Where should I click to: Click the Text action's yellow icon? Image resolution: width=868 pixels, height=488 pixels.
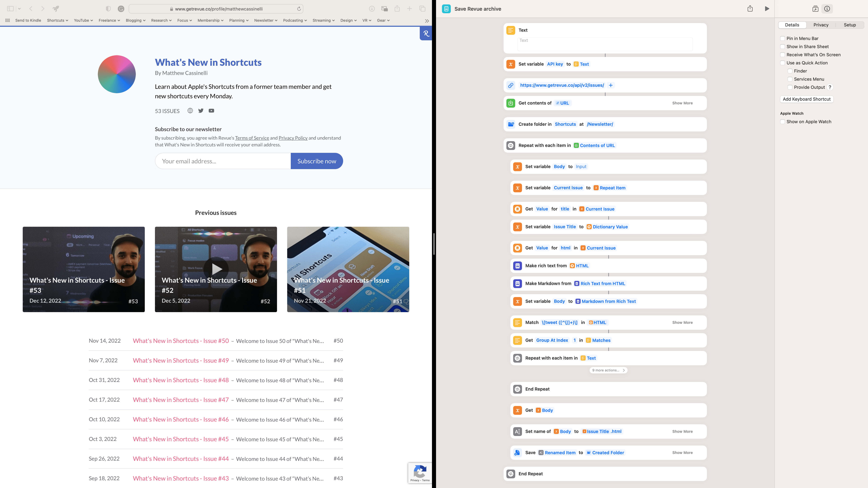tap(511, 30)
